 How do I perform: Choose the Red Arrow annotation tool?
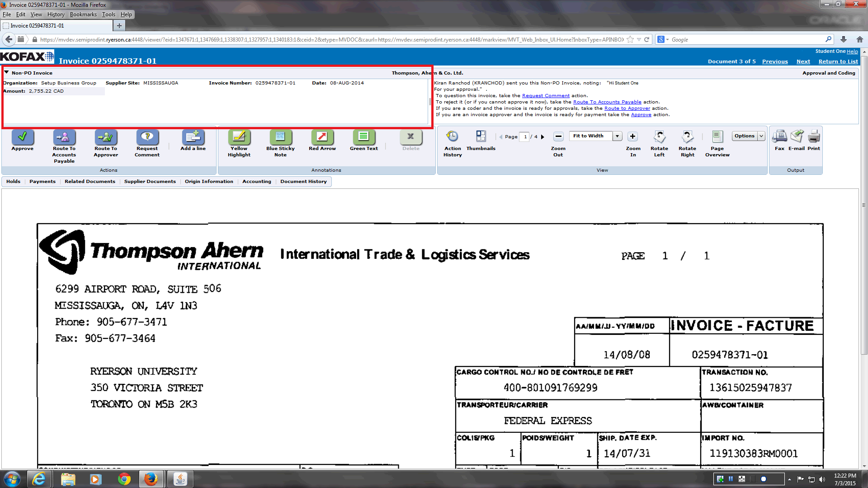pos(322,137)
